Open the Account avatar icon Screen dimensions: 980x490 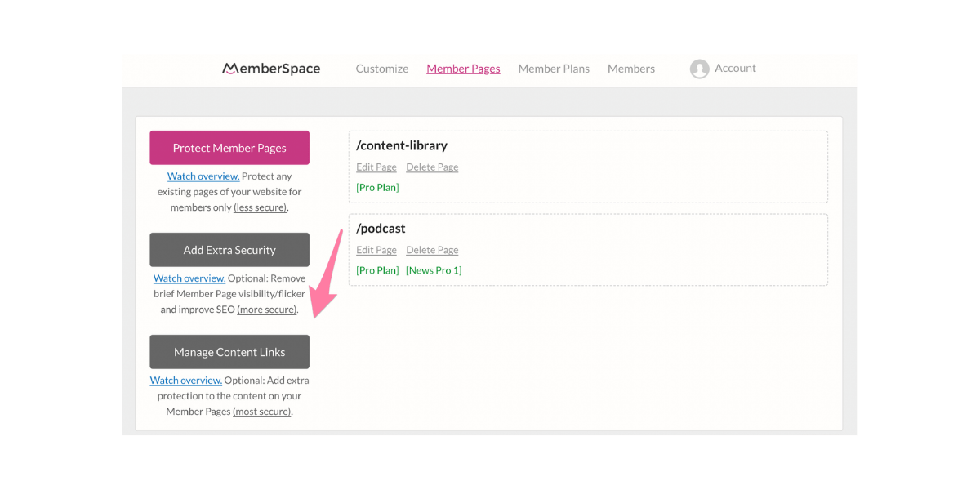(x=699, y=69)
